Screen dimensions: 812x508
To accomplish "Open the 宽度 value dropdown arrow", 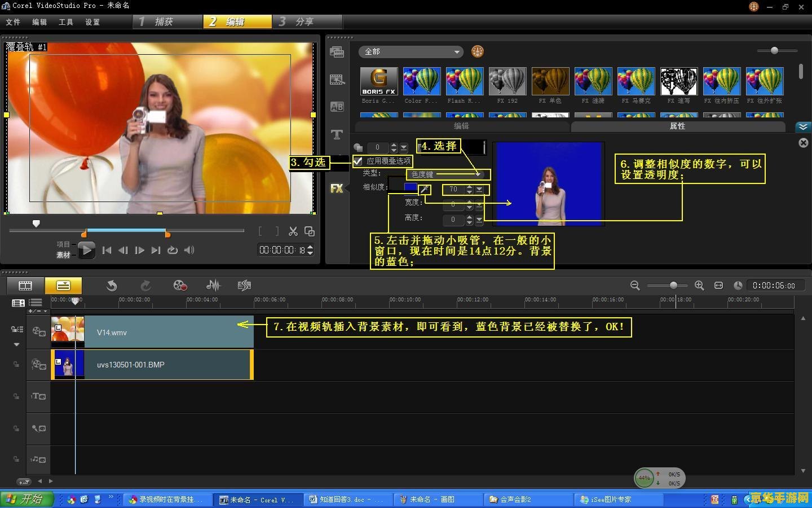I will coord(479,204).
